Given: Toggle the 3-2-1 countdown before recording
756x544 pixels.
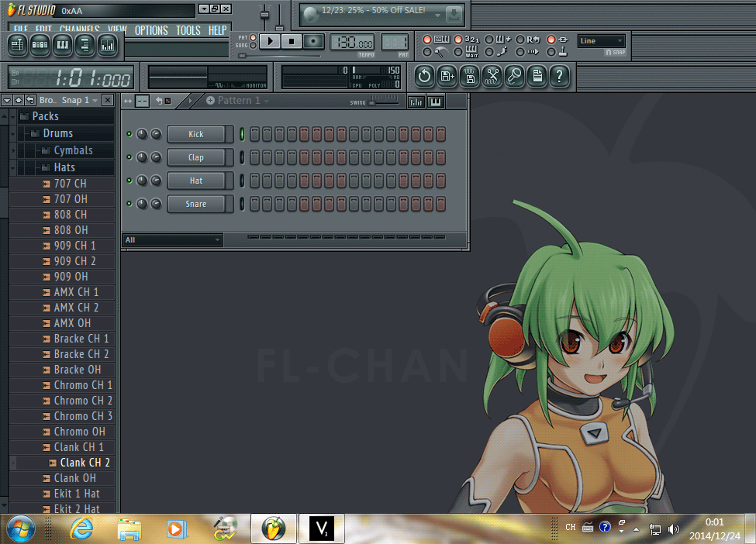Looking at the screenshot, I should click(x=458, y=40).
